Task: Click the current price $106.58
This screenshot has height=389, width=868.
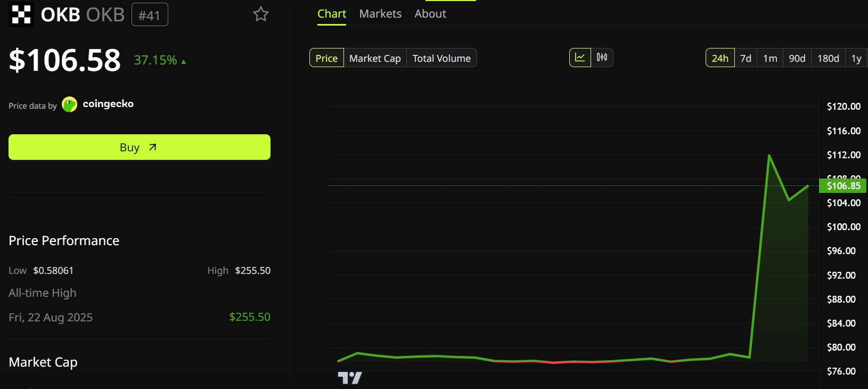Action: (65, 60)
